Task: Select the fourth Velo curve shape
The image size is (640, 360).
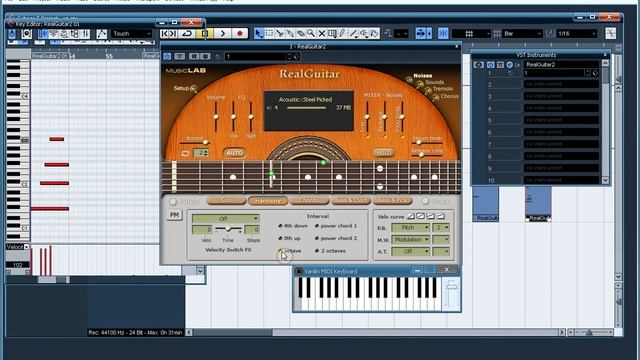Action: (x=440, y=216)
